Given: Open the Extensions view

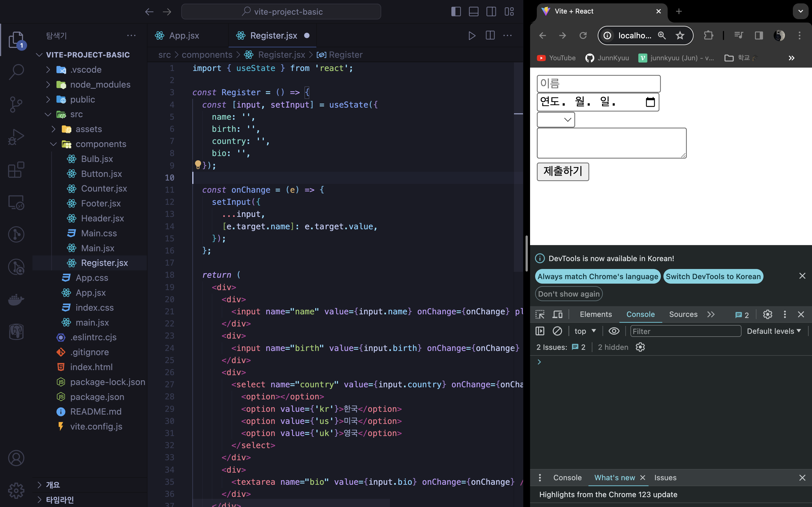Looking at the screenshot, I should 16,170.
